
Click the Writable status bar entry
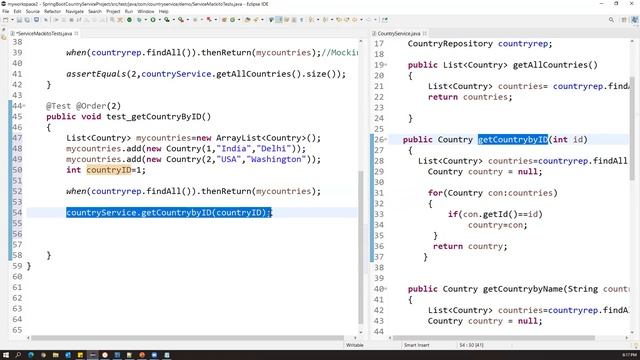[354, 345]
